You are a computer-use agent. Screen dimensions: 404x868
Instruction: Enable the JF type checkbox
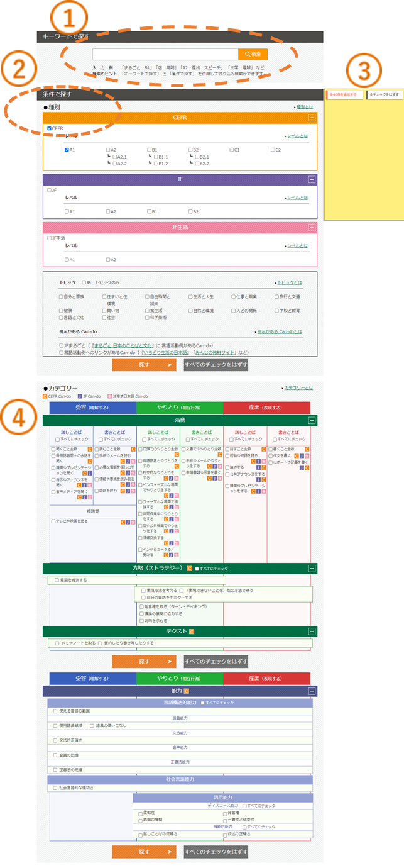[50, 189]
